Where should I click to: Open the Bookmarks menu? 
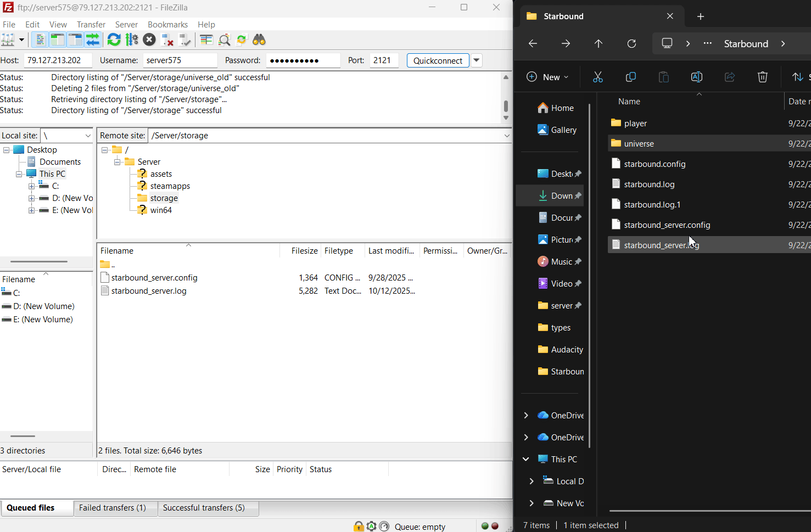[167, 25]
